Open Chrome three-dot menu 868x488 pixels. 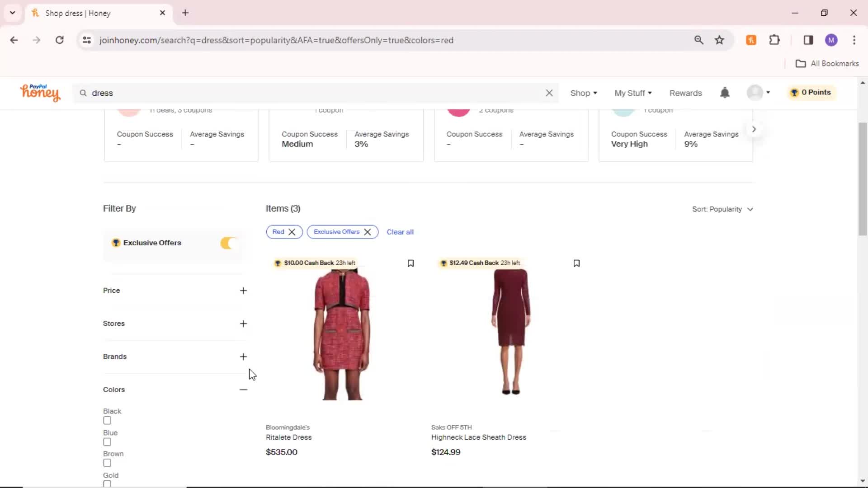(854, 40)
